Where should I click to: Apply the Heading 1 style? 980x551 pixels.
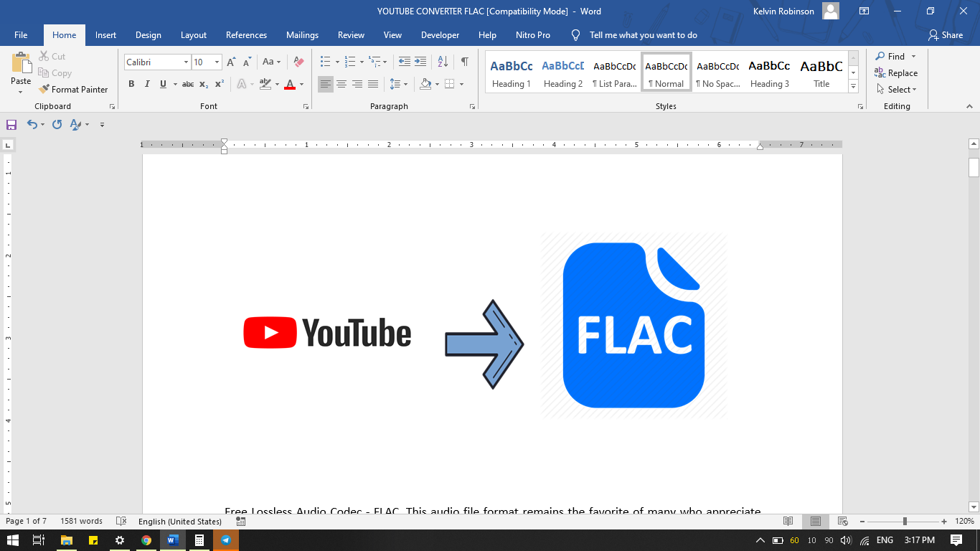point(512,72)
